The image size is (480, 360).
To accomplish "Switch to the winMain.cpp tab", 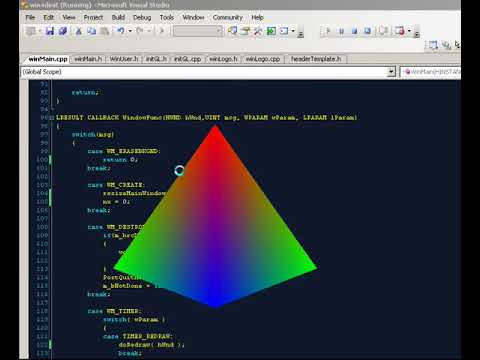I will click(x=48, y=59).
